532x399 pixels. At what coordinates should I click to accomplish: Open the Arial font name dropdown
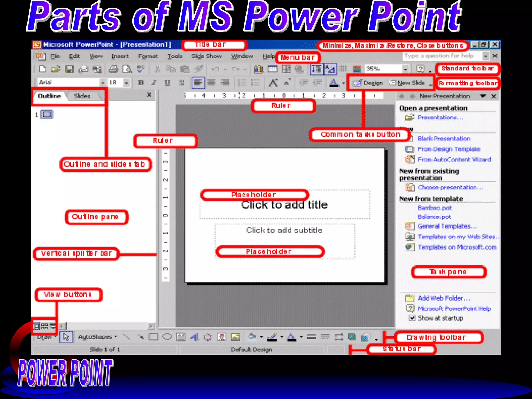pyautogui.click(x=103, y=83)
